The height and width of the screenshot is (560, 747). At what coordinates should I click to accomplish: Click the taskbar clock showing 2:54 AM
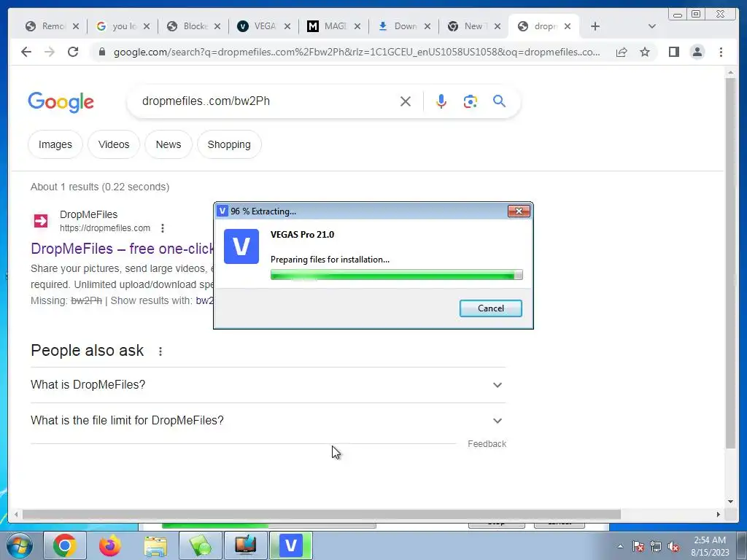tap(710, 546)
